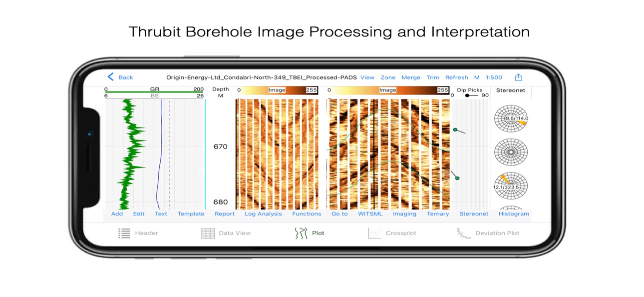
Task: Select the Plot curves icon
Action: click(x=301, y=233)
